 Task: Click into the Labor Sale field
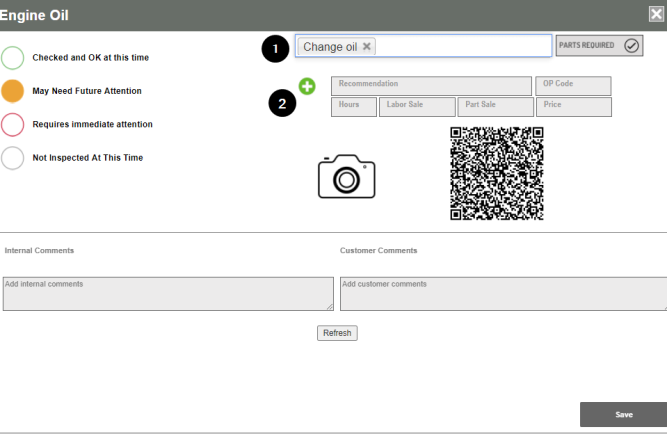tap(417, 107)
